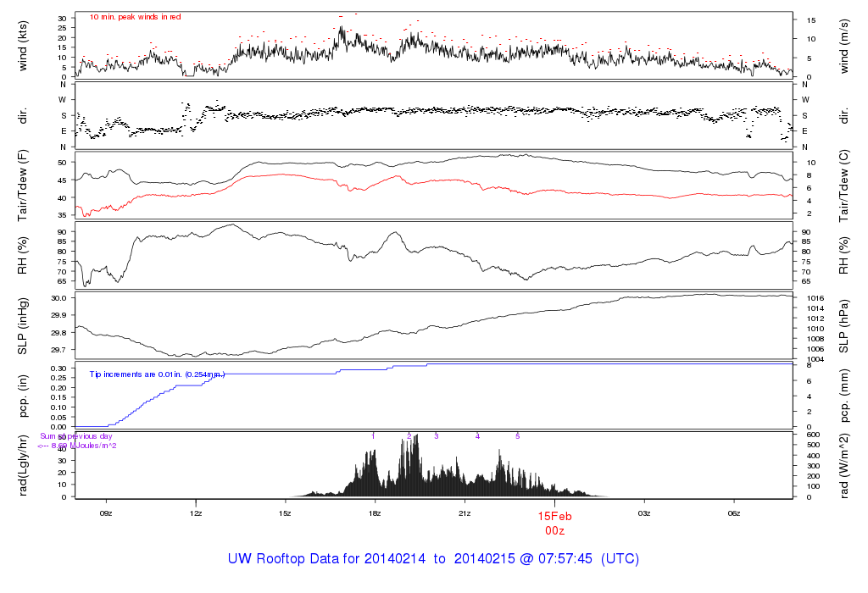Click the 'Tip increments are 0.01in.' note
The height and width of the screenshot is (593, 868).
click(x=157, y=374)
